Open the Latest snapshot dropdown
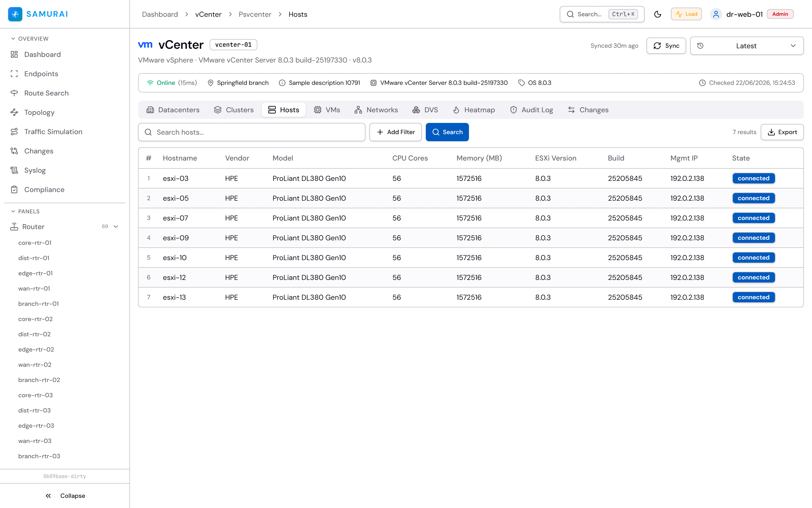This screenshot has height=508, width=812. coord(747,46)
